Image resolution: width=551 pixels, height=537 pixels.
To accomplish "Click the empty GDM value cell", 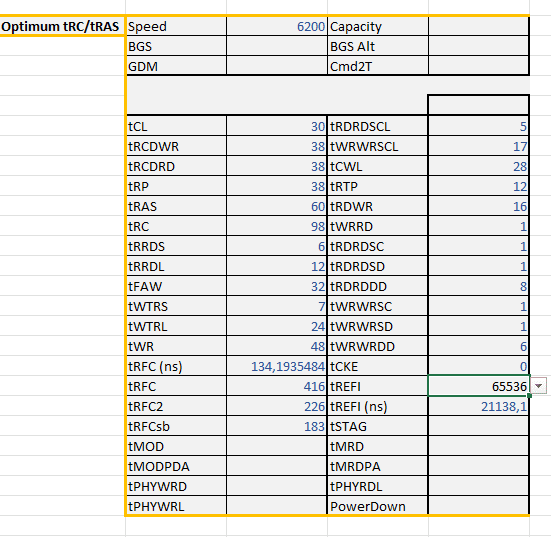I will coord(277,66).
